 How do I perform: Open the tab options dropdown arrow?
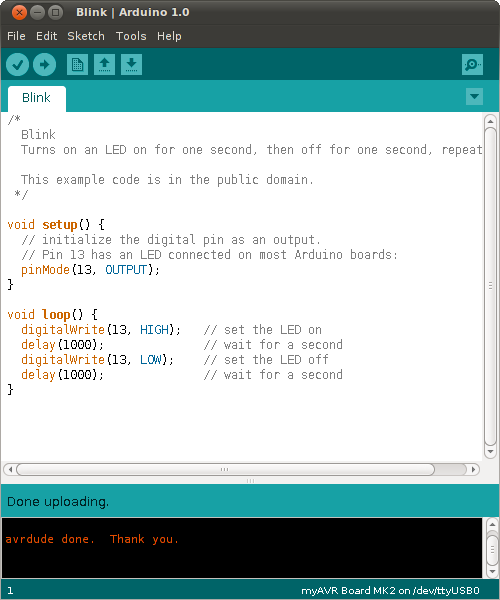point(474,96)
